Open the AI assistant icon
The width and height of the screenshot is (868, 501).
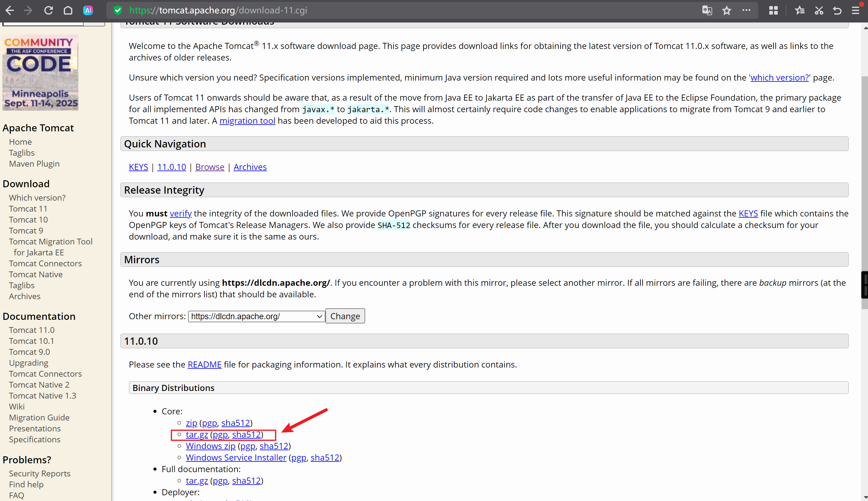pyautogui.click(x=88, y=10)
